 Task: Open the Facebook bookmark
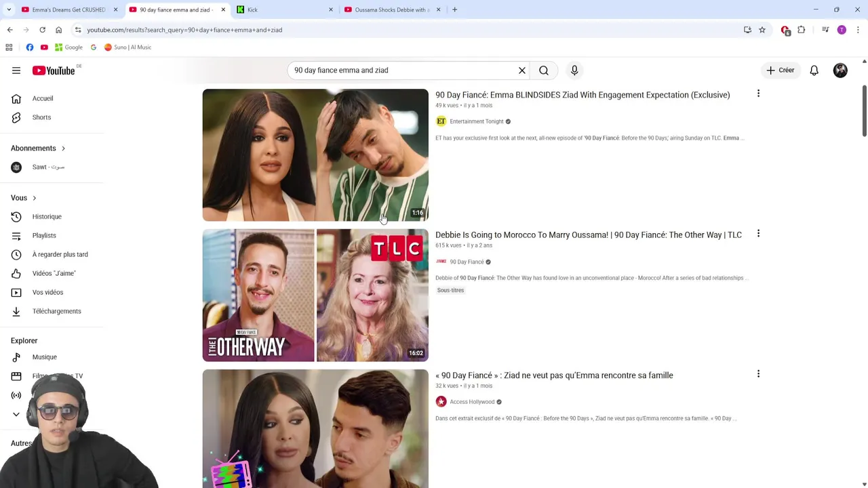pyautogui.click(x=30, y=47)
